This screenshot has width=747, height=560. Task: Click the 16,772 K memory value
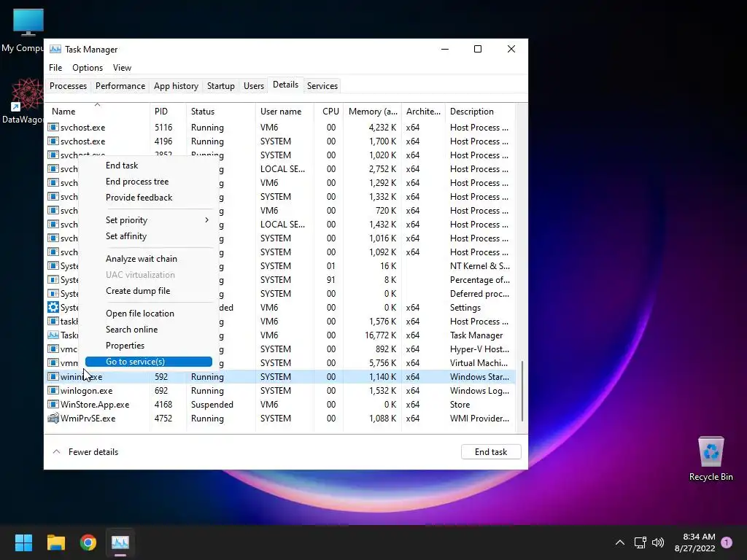tap(381, 335)
